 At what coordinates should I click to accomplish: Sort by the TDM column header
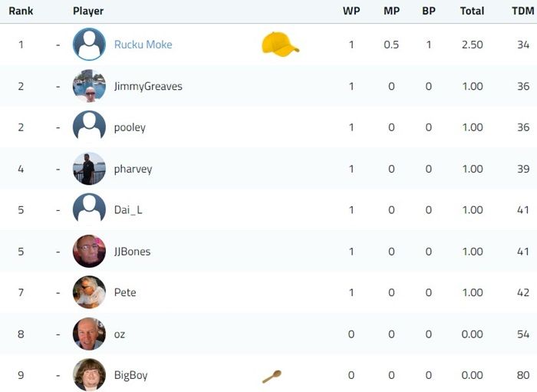coord(523,11)
